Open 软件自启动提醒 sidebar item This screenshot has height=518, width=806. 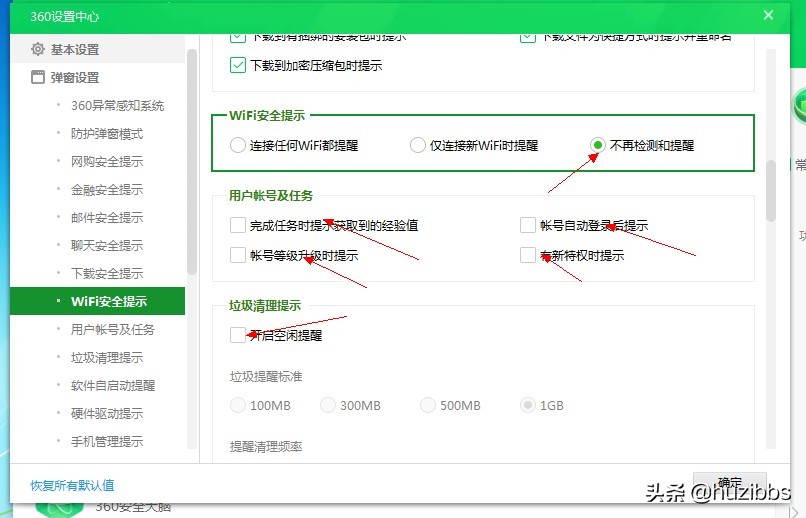[113, 385]
